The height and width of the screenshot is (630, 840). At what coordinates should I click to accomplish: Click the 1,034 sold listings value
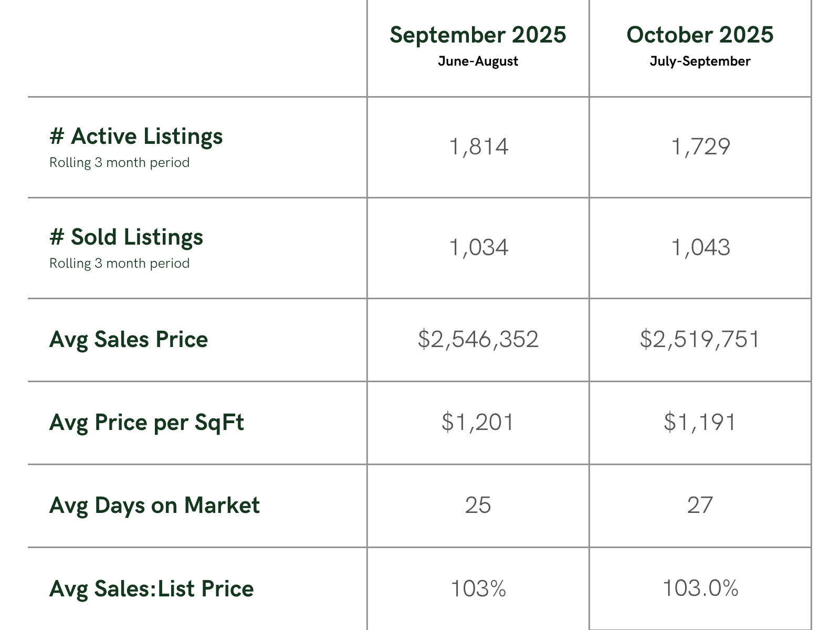pyautogui.click(x=478, y=247)
